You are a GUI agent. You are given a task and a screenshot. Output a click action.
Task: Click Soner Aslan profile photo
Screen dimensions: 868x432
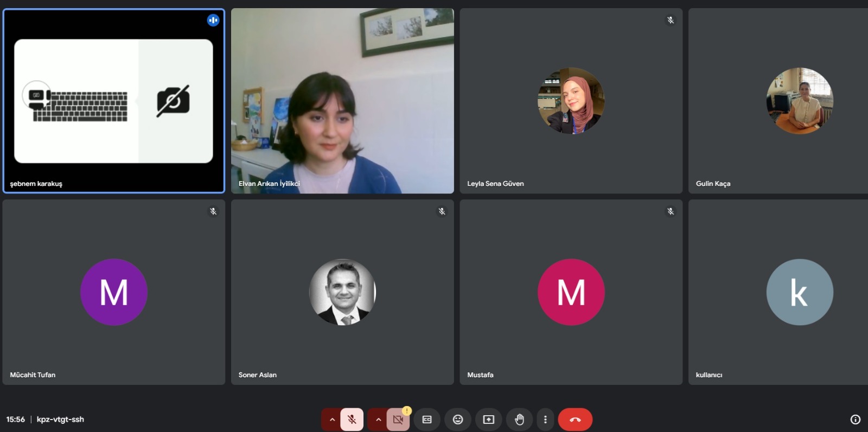tap(342, 292)
